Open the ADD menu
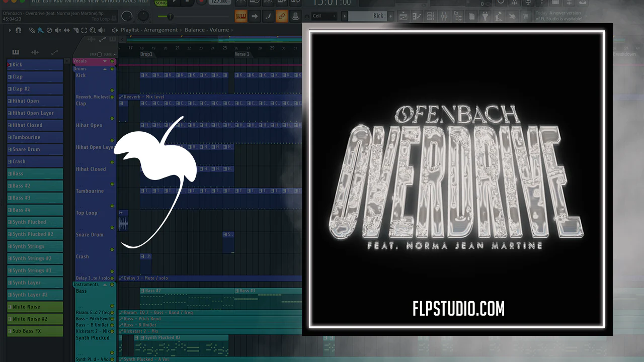This screenshot has height=362, width=644. click(58, 2)
